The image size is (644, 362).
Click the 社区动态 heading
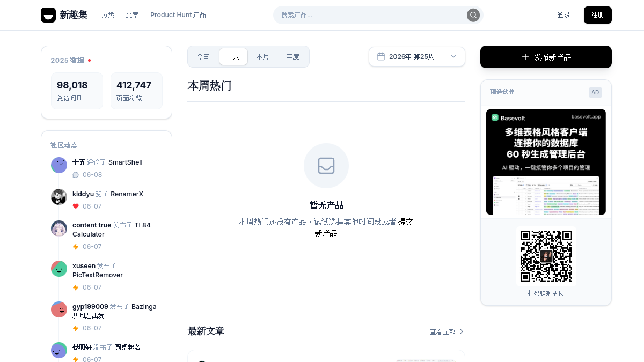(x=64, y=145)
